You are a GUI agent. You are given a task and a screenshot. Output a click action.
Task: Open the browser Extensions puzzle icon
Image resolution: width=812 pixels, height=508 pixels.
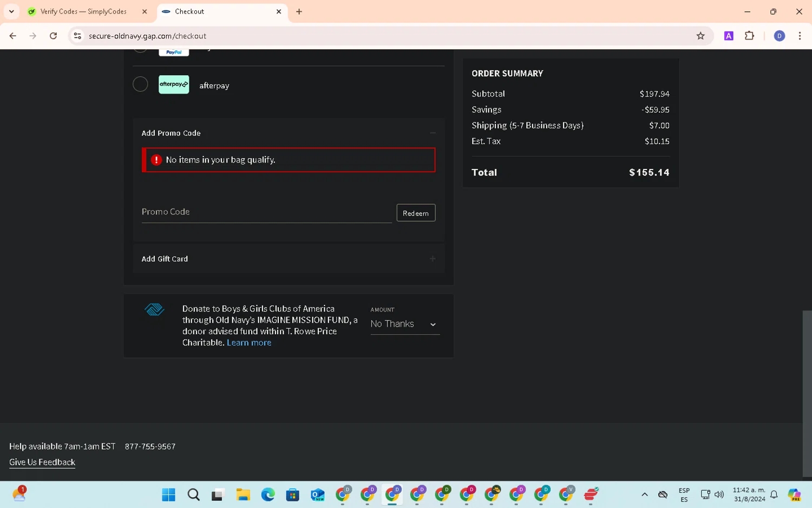coord(749,36)
